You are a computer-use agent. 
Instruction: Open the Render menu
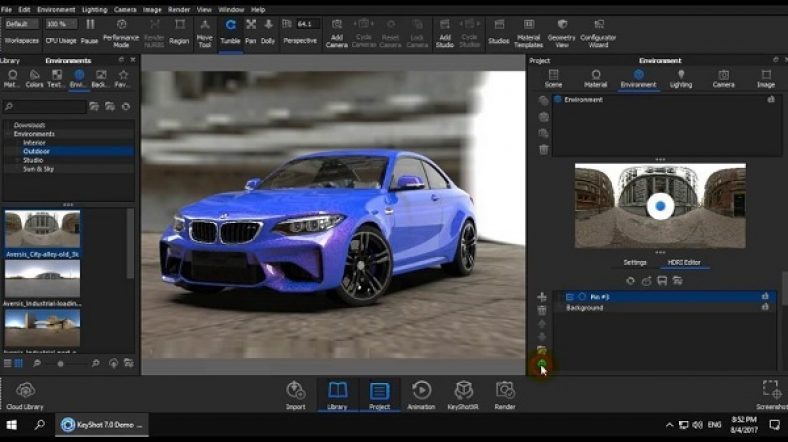tap(181, 9)
